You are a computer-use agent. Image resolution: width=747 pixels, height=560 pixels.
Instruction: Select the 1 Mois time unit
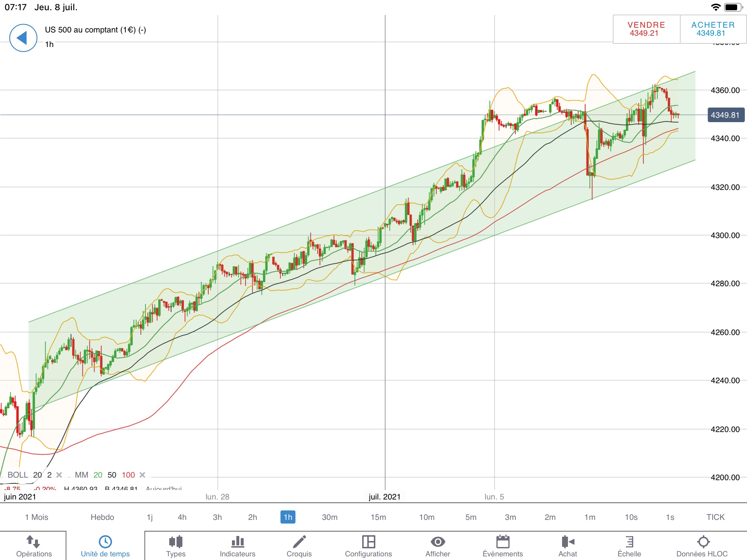(36, 517)
